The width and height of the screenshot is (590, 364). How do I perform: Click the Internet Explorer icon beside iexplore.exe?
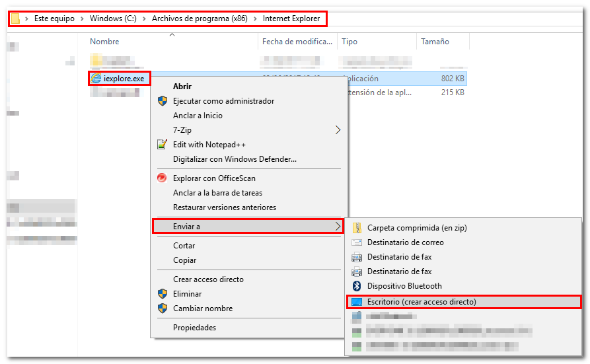(96, 79)
